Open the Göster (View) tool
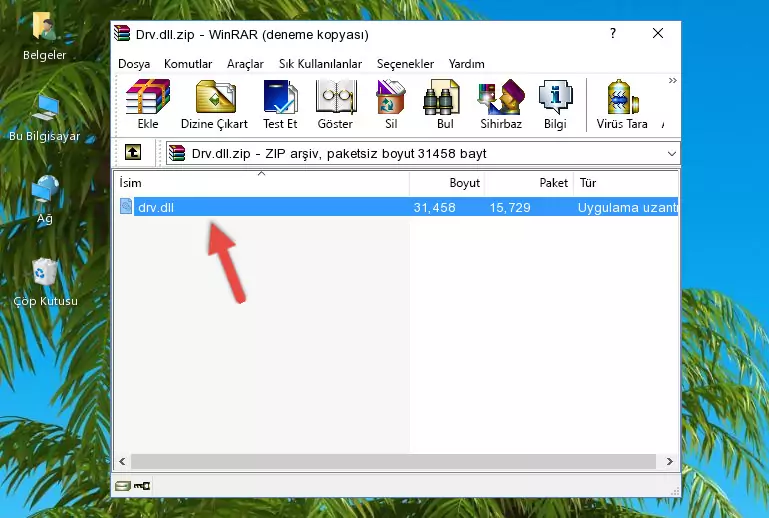 pos(335,104)
